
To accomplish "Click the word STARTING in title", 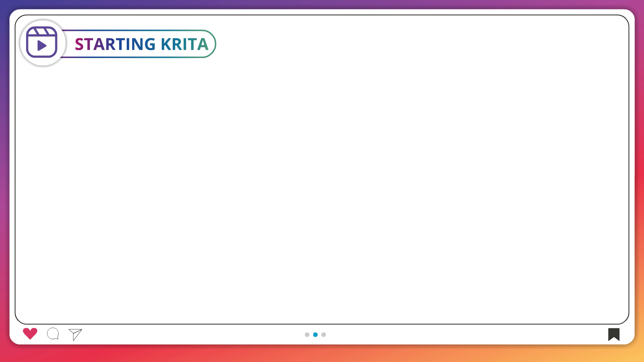I will pos(115,44).
